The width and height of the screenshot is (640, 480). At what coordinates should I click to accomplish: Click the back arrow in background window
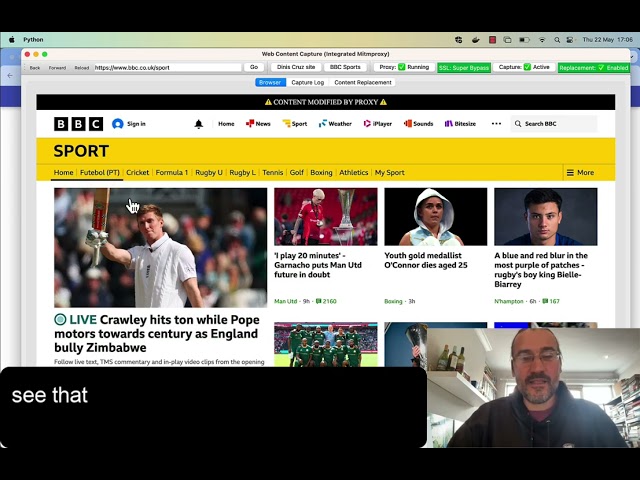pyautogui.click(x=10, y=76)
